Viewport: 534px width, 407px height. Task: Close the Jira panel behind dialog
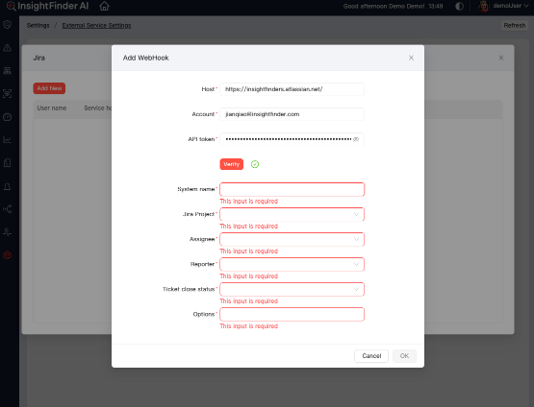[501, 58]
